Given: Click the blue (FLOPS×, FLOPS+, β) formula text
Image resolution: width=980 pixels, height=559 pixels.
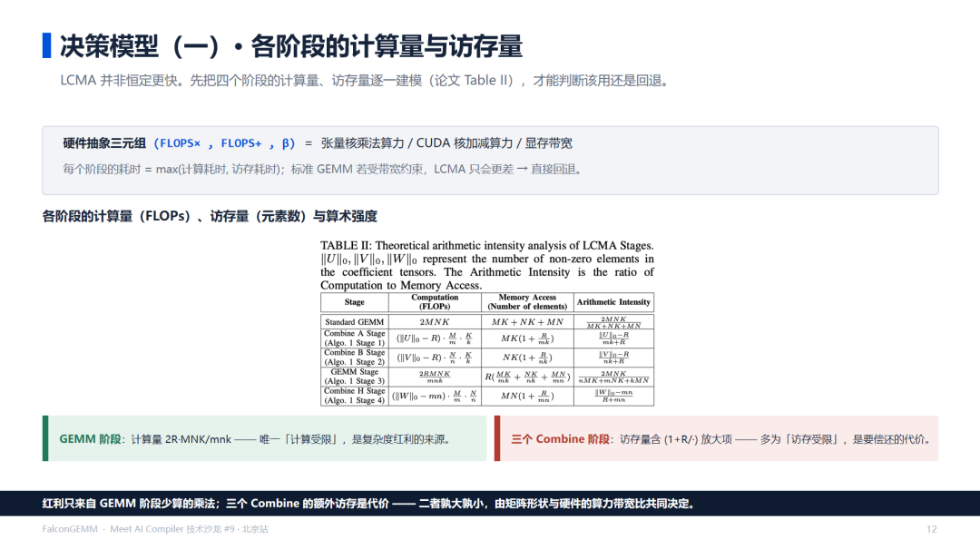Looking at the screenshot, I should point(224,143).
